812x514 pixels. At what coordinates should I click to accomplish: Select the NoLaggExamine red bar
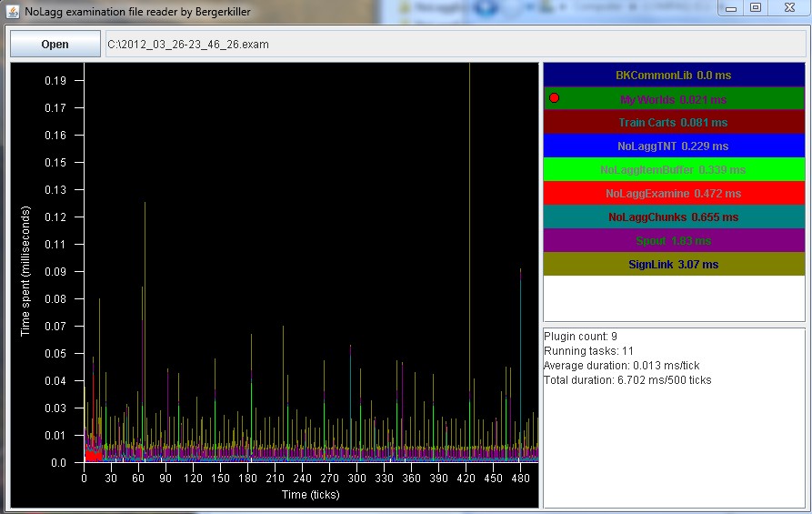point(673,194)
